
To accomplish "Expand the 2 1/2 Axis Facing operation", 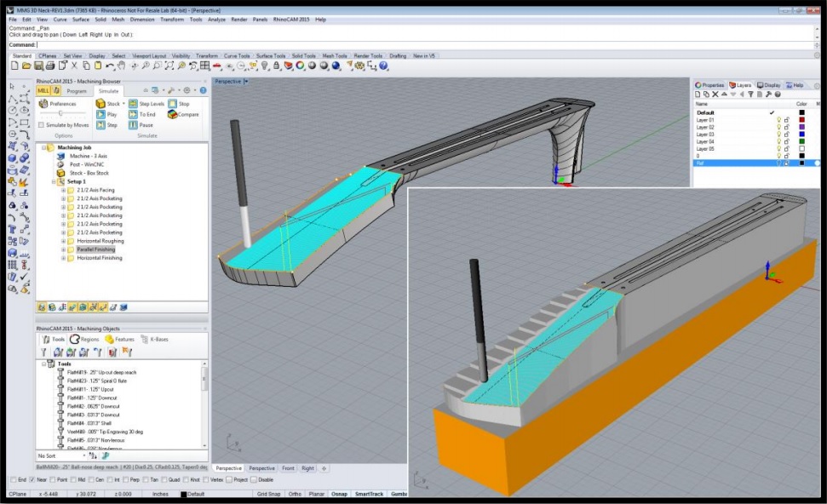I will (x=63, y=190).
